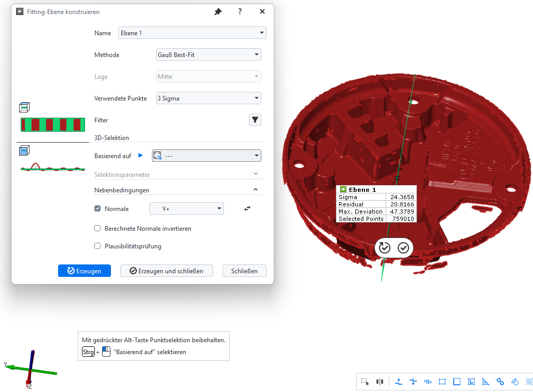The height and width of the screenshot is (392, 533).
Task: Click the Schließen button
Action: tap(244, 271)
